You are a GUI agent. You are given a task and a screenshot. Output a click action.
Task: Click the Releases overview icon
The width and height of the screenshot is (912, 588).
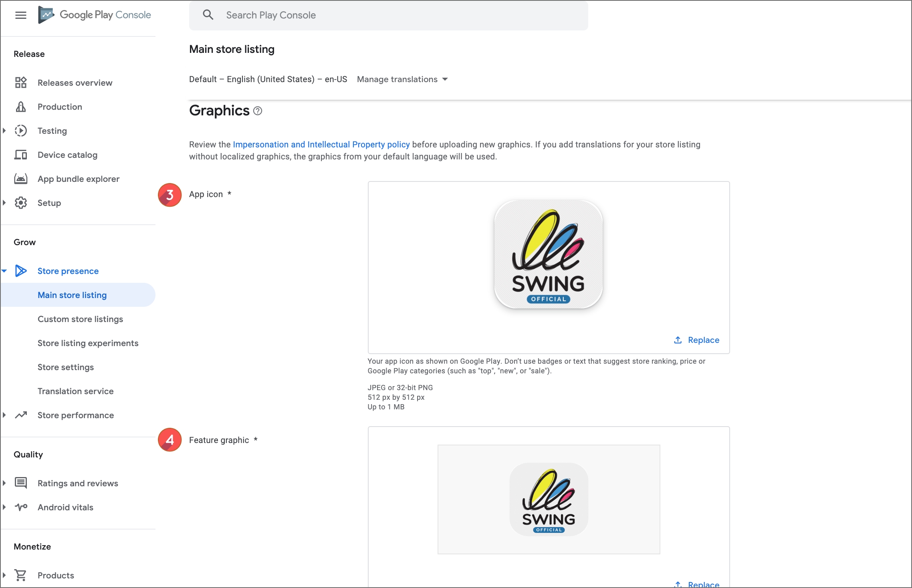21,83
